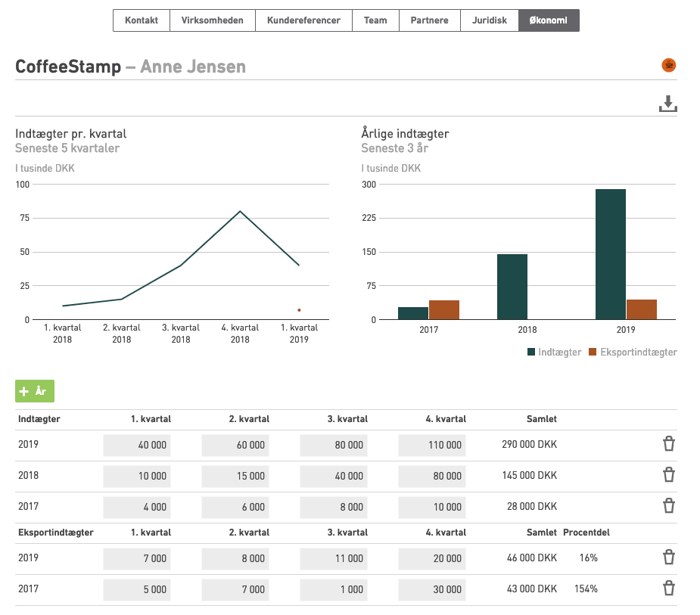Image resolution: width=700 pixels, height=615 pixels.
Task: Click the orange CoffeeStamp logo icon
Action: point(669,65)
